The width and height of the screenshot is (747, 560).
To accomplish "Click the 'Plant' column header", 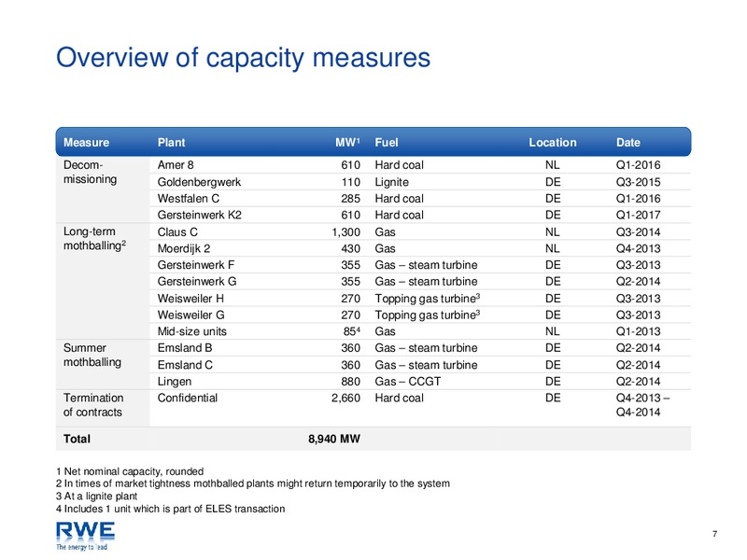I will click(x=171, y=143).
